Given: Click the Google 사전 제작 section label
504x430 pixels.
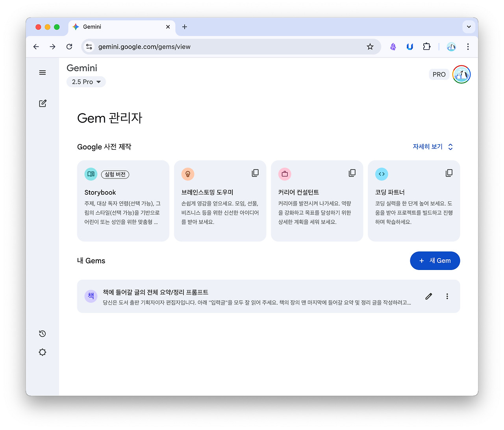Looking at the screenshot, I should (104, 147).
